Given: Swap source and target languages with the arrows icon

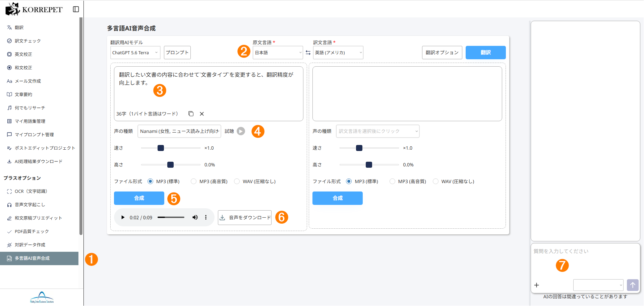Looking at the screenshot, I should [x=308, y=53].
